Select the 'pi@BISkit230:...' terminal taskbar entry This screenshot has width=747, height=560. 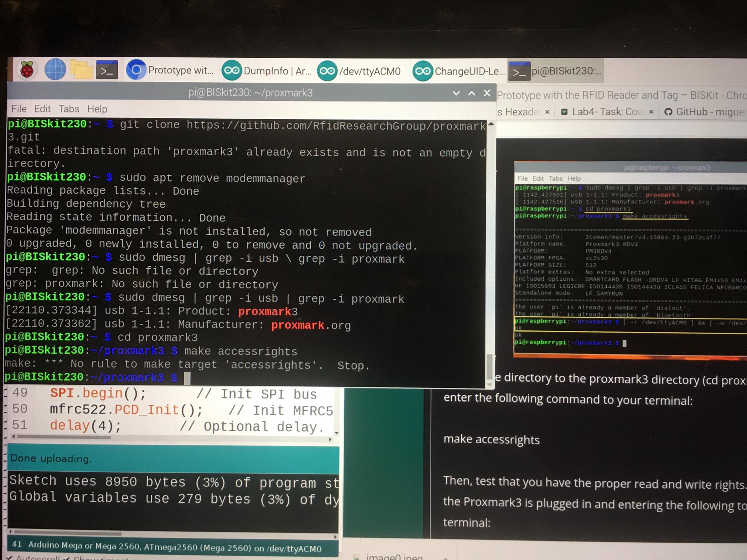point(555,71)
